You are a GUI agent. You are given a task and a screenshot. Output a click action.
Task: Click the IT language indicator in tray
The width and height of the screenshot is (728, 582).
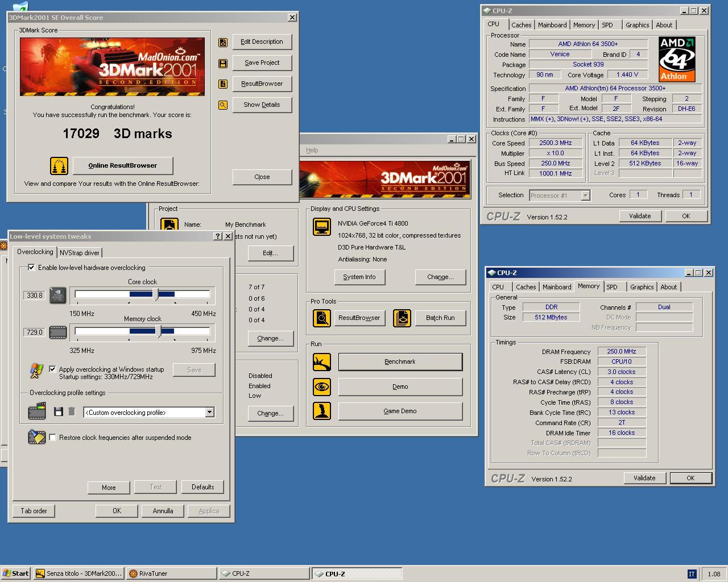(692, 574)
